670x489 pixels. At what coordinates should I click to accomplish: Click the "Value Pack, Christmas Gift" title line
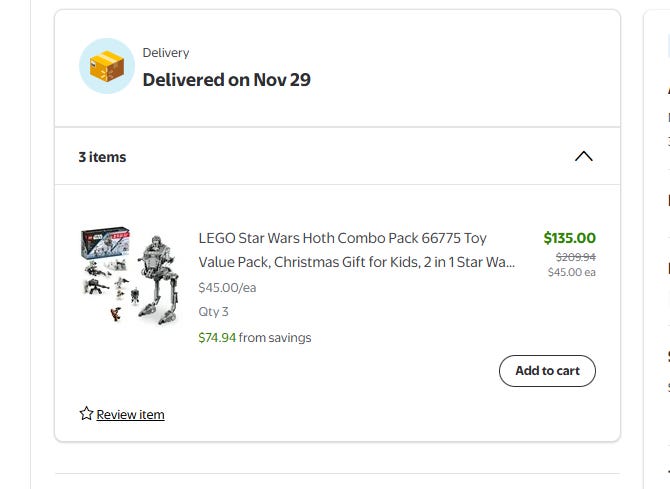coord(356,262)
